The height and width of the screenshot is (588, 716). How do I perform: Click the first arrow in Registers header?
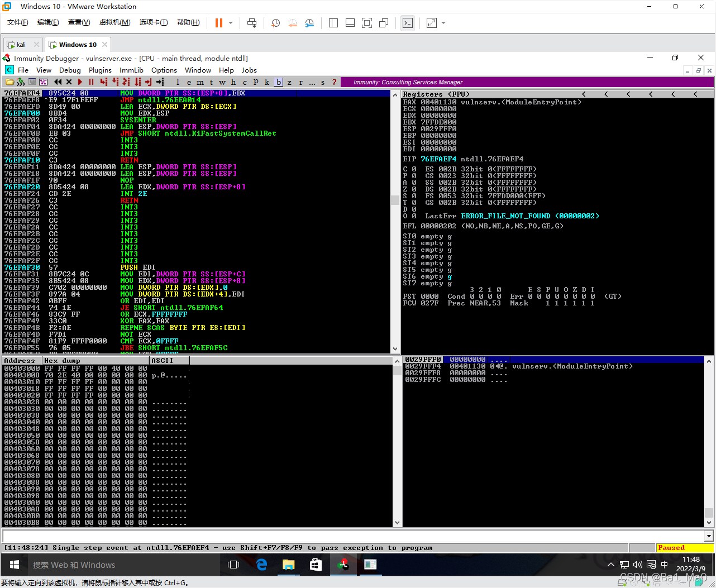coord(584,94)
